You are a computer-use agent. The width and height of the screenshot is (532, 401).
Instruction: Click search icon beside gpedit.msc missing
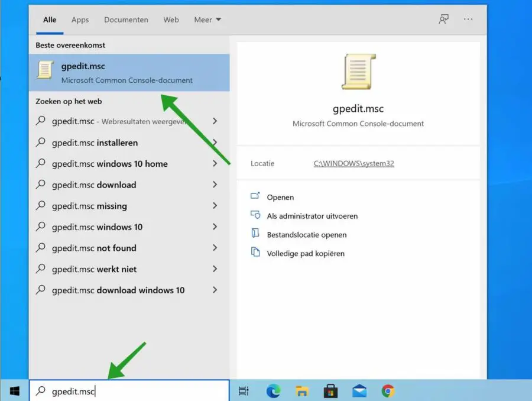pyautogui.click(x=41, y=205)
